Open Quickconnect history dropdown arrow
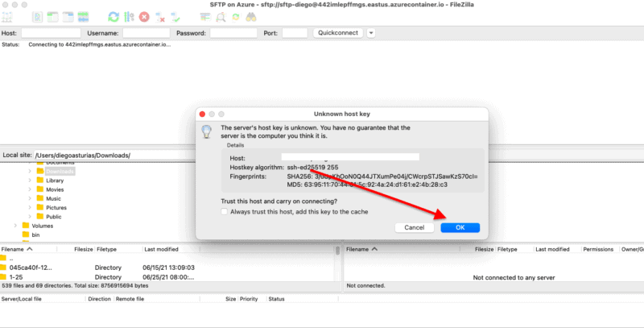Screen dimensions: 644x328 [x=371, y=33]
